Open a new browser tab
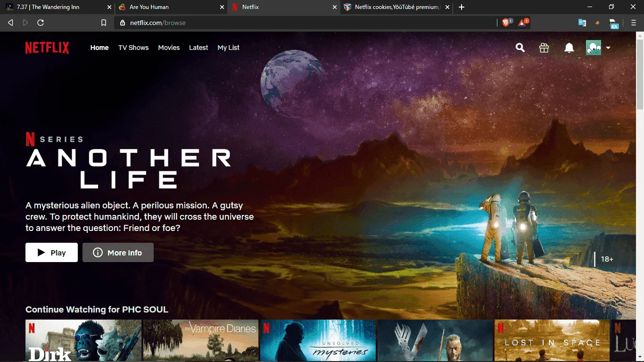 [462, 7]
